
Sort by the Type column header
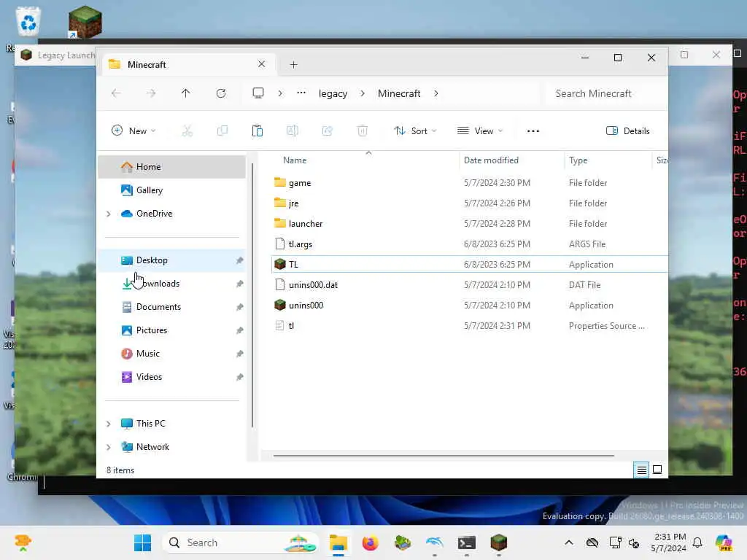pyautogui.click(x=608, y=160)
